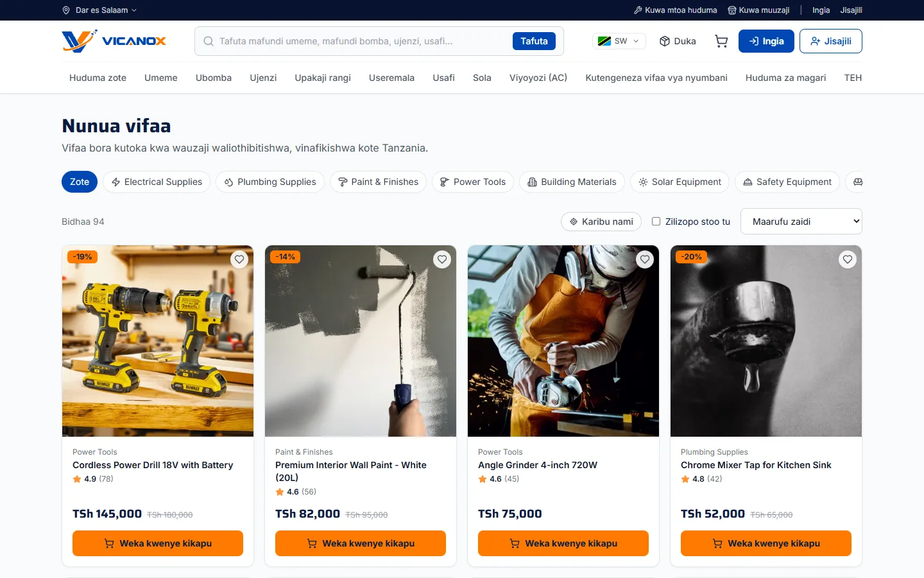Click Kuwa mtoa huduma link
Screen dimensions: 924x578
click(x=676, y=10)
